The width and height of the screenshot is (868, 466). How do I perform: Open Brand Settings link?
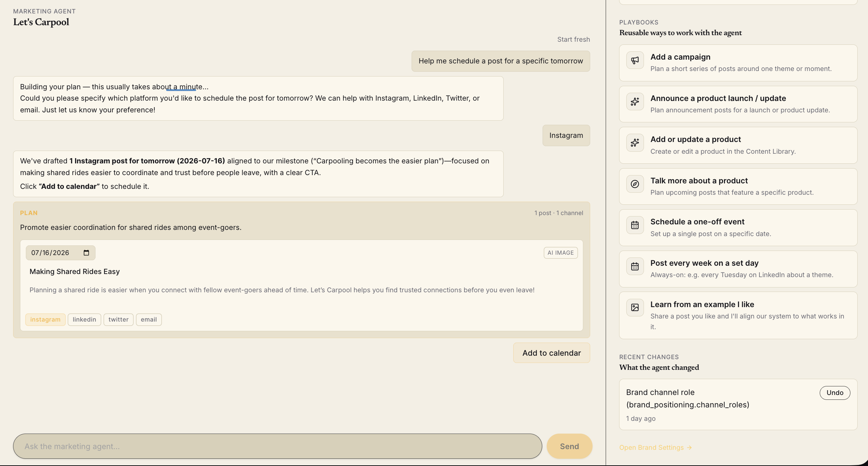tap(655, 447)
